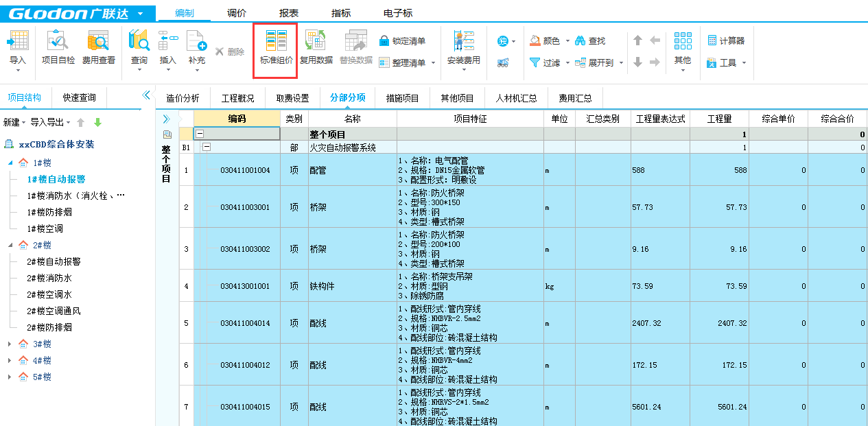Collapse the 火灾自动报警系统 section row

pos(207,147)
